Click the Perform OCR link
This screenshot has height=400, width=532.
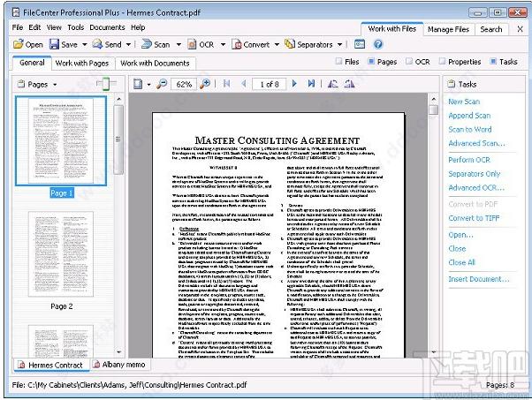point(469,160)
